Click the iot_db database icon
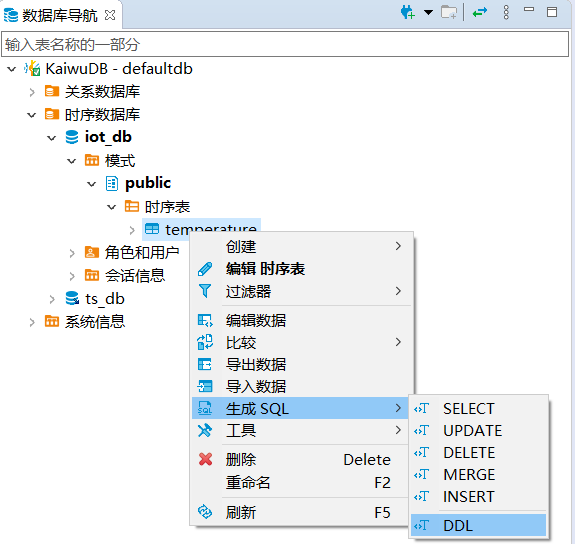 coord(72,137)
